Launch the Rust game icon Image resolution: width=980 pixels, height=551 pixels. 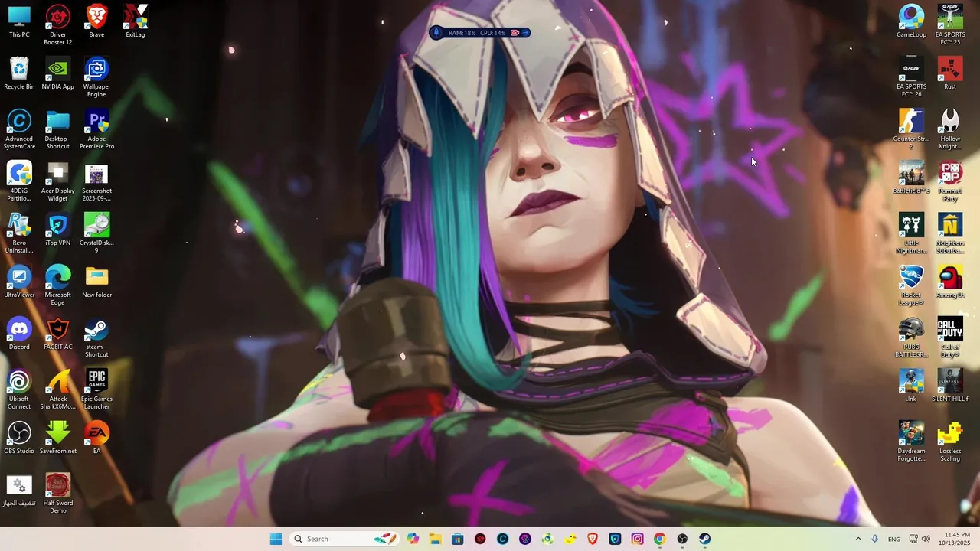click(950, 73)
